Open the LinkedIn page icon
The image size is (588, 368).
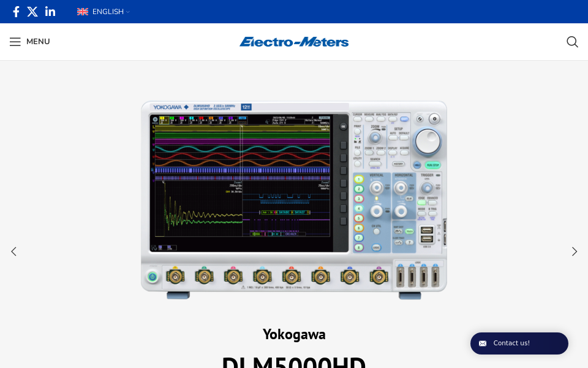pyautogui.click(x=50, y=12)
